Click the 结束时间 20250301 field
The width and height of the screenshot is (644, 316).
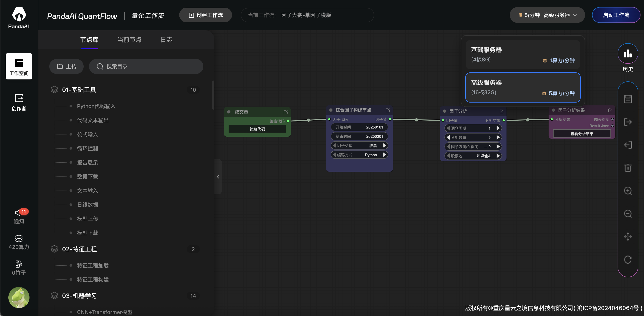click(x=359, y=136)
